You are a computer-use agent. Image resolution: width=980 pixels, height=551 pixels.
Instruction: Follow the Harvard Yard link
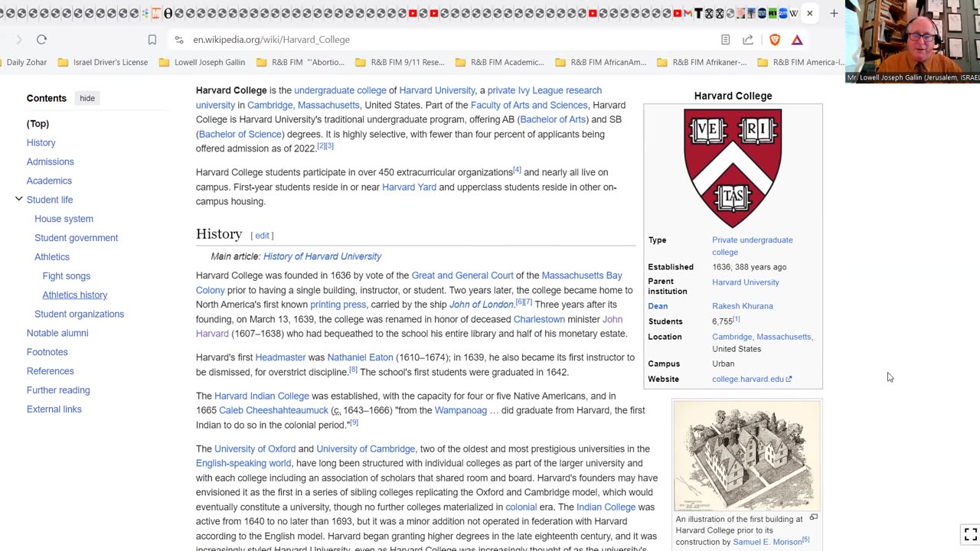tap(409, 187)
